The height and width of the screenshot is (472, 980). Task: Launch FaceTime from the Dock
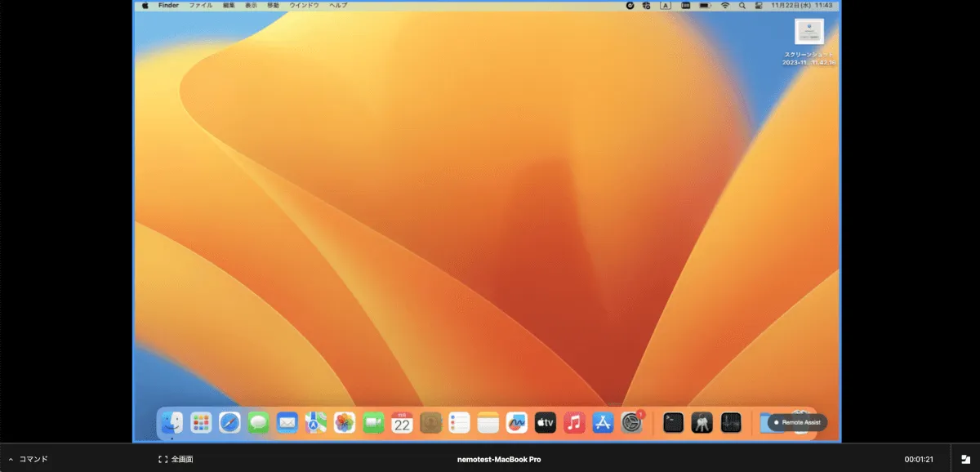[x=373, y=422]
